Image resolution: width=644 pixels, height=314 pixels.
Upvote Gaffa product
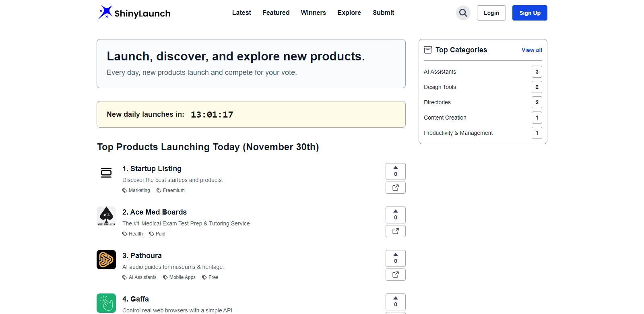coord(396,302)
